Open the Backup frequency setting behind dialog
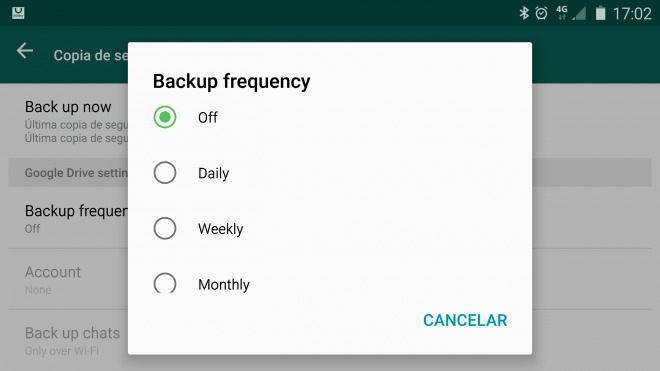The height and width of the screenshot is (371, 660). tap(68, 218)
